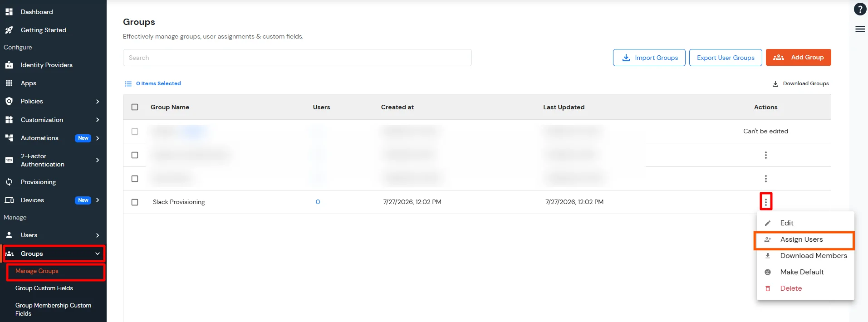Click the New badge next to Automations
This screenshot has width=868, height=322.
83,138
